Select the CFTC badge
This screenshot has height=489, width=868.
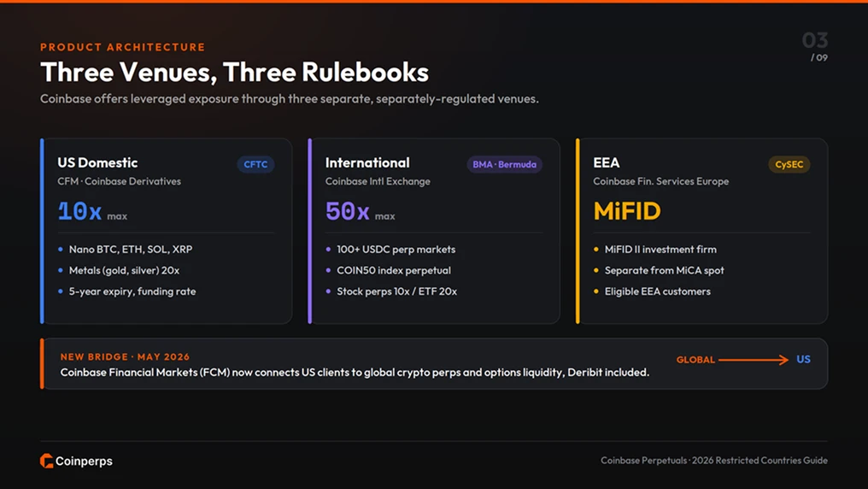(x=255, y=164)
